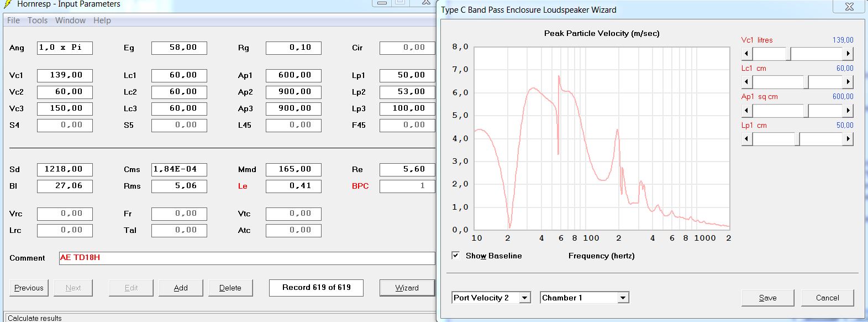This screenshot has width=868, height=322.
Task: Click the Delete record button
Action: (x=230, y=288)
